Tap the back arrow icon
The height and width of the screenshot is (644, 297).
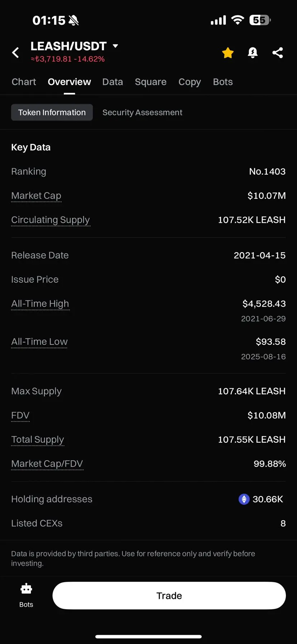(x=15, y=53)
